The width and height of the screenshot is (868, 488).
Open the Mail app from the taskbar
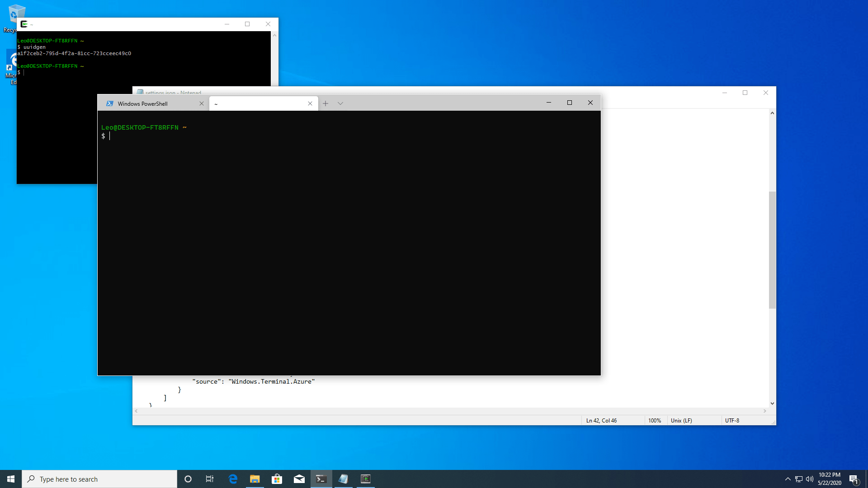299,479
